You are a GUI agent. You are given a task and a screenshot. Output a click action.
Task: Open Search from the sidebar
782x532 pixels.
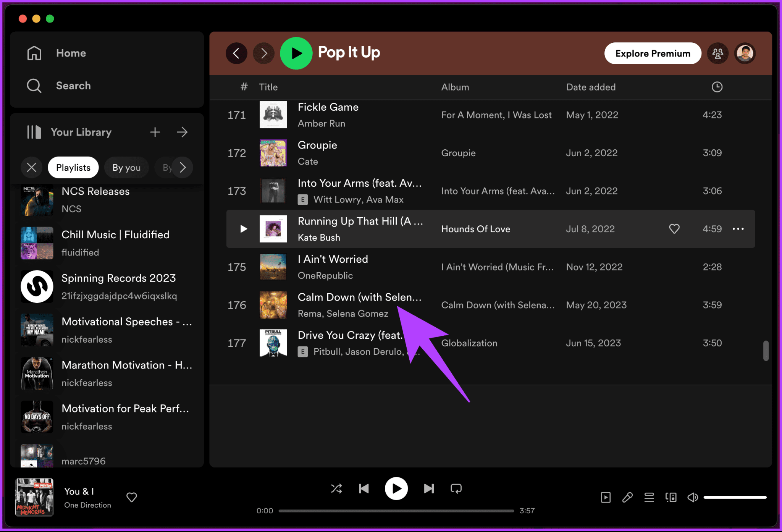coord(73,86)
